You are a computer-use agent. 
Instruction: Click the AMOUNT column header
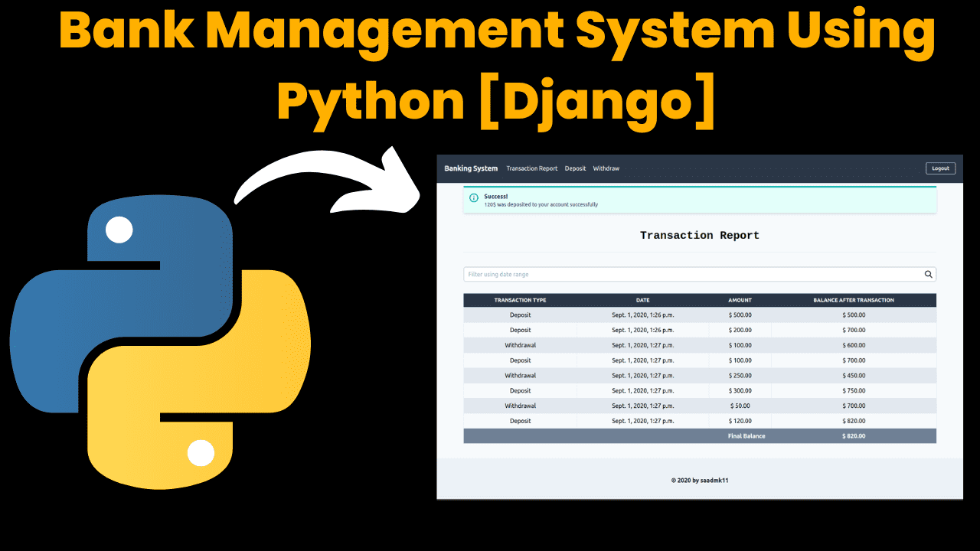[x=740, y=300]
